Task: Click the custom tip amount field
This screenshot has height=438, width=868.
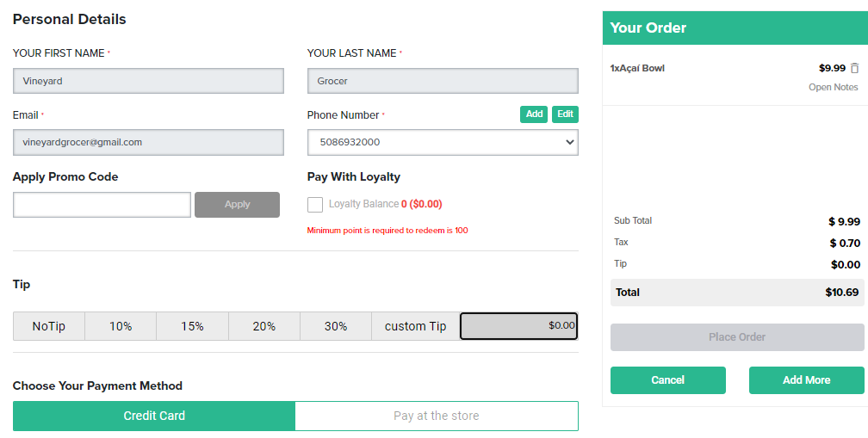Action: (x=518, y=326)
